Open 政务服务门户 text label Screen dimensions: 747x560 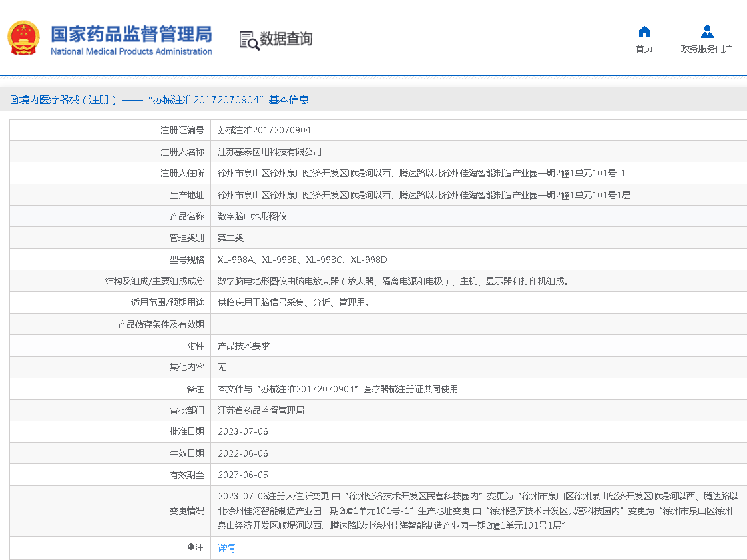(x=706, y=49)
